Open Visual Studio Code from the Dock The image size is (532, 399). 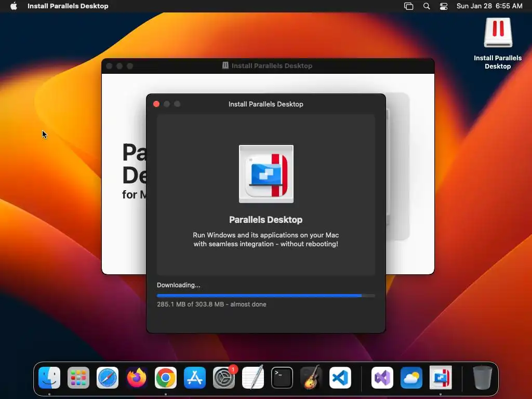point(340,378)
